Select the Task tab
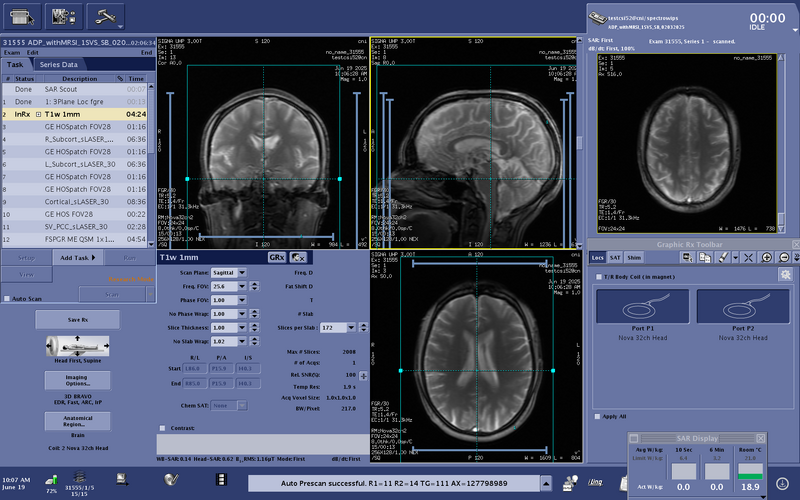800x500 pixels. [x=15, y=65]
